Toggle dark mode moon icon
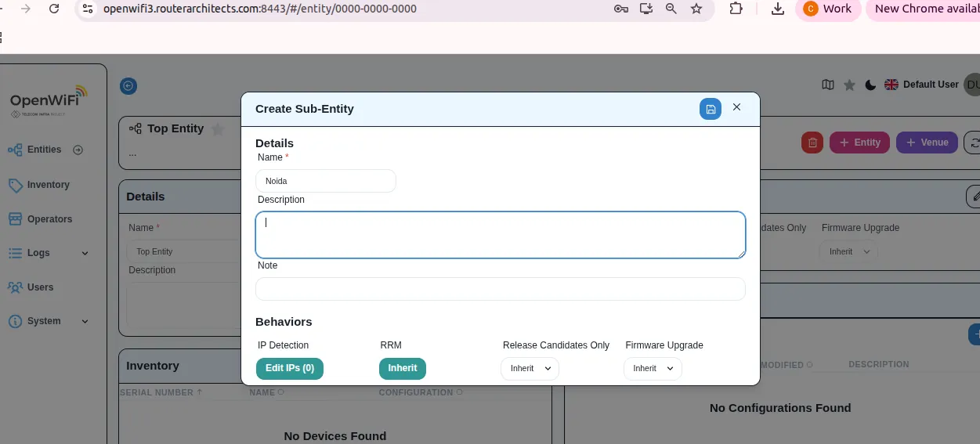The width and height of the screenshot is (980, 444). (x=870, y=85)
